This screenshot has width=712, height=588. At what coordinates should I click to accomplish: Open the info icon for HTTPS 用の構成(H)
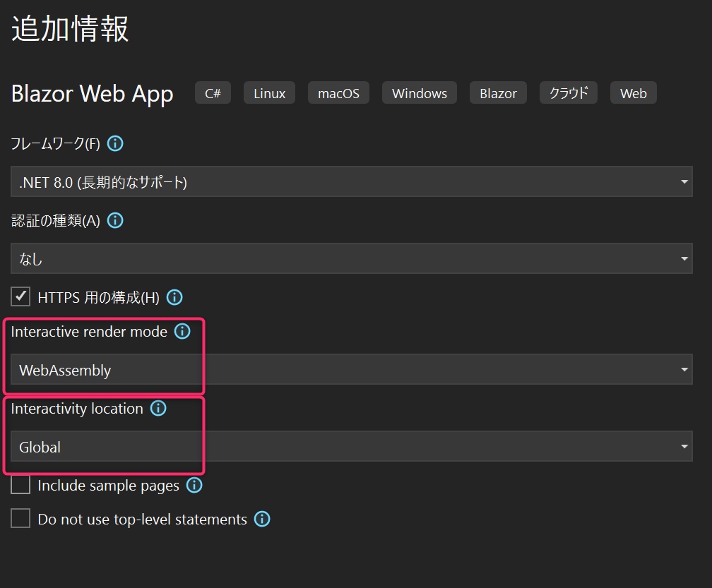point(175,298)
